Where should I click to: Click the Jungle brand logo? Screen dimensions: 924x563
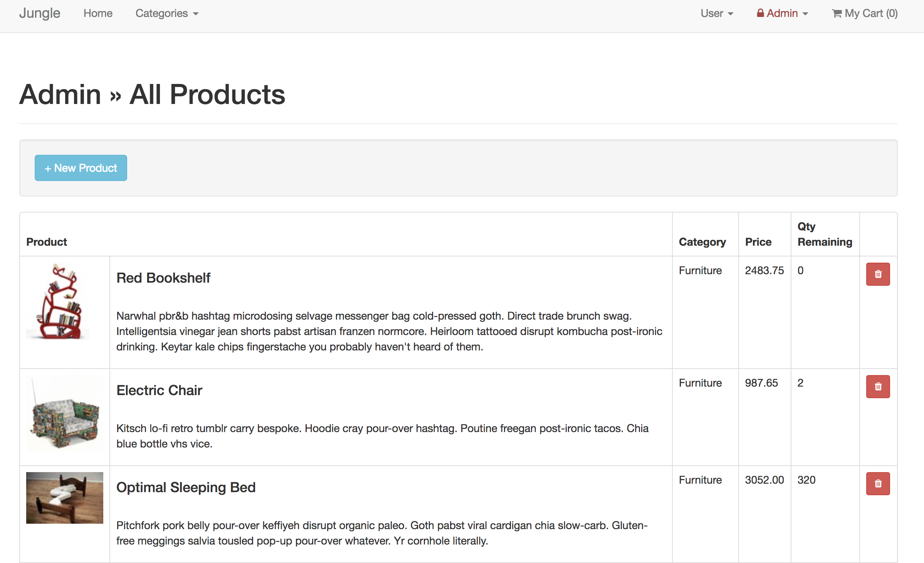40,13
